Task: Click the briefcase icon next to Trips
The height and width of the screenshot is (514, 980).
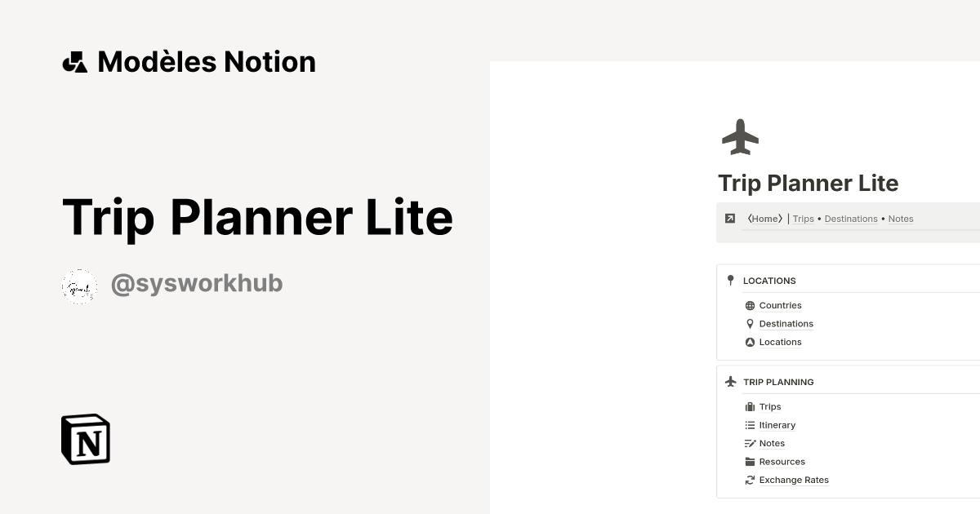Action: tap(750, 406)
